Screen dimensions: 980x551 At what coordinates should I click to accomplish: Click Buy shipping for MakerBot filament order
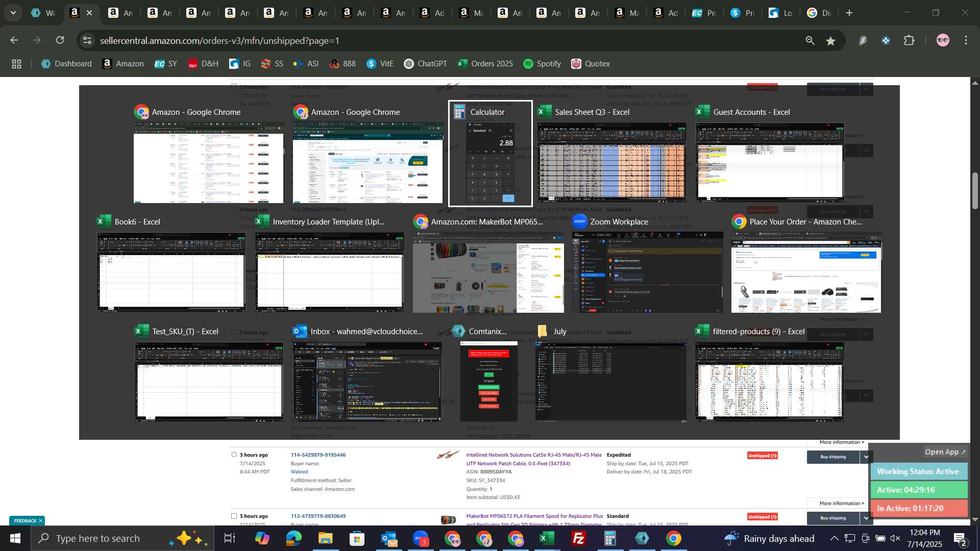point(833,518)
